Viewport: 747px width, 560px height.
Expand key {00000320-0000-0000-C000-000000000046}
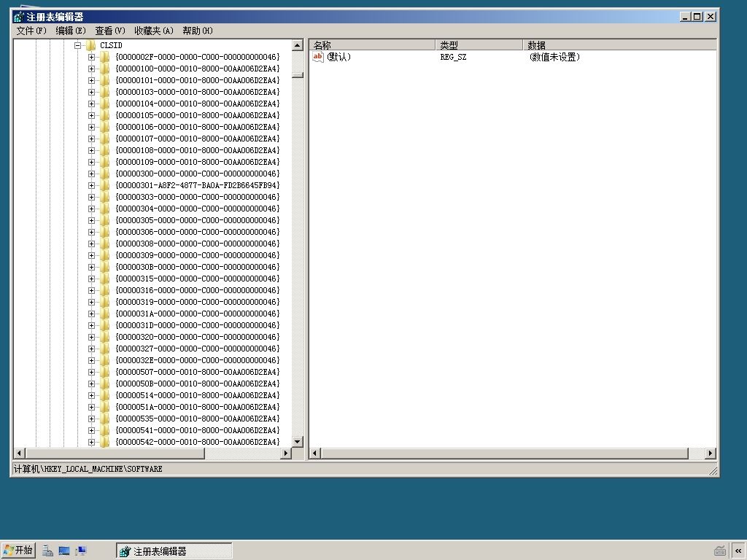pos(91,337)
